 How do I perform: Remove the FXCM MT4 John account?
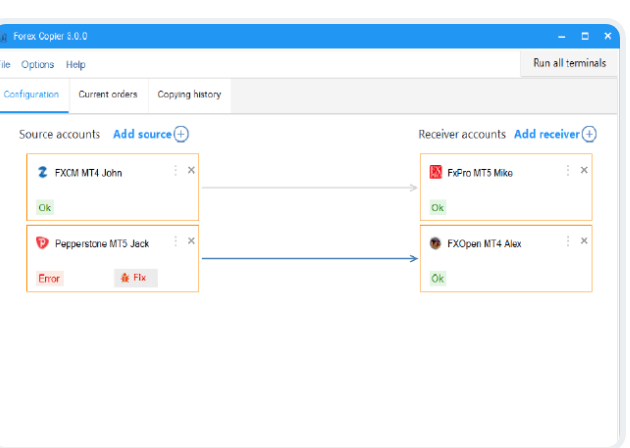[x=191, y=170]
